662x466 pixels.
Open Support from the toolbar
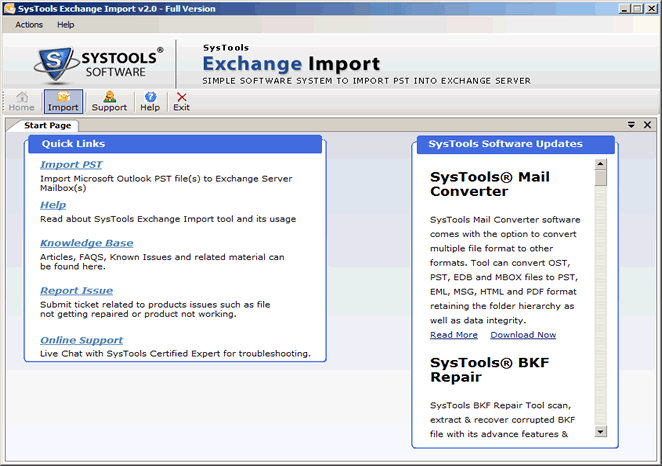click(109, 102)
